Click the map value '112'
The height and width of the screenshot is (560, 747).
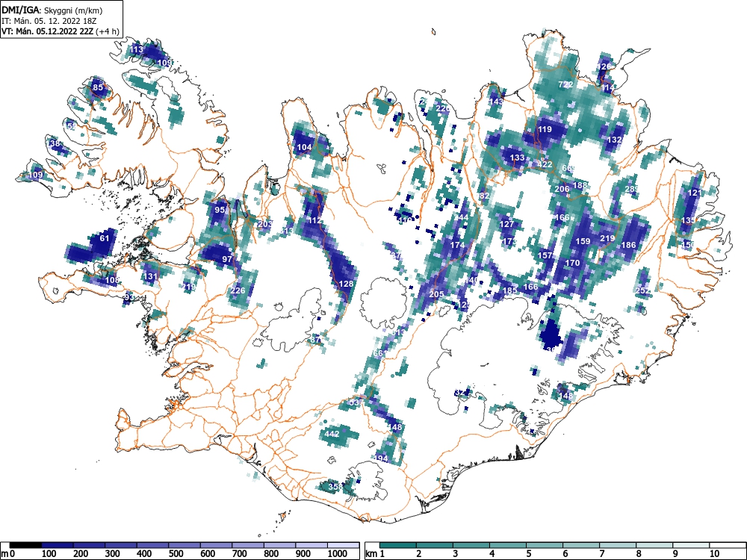point(314,220)
